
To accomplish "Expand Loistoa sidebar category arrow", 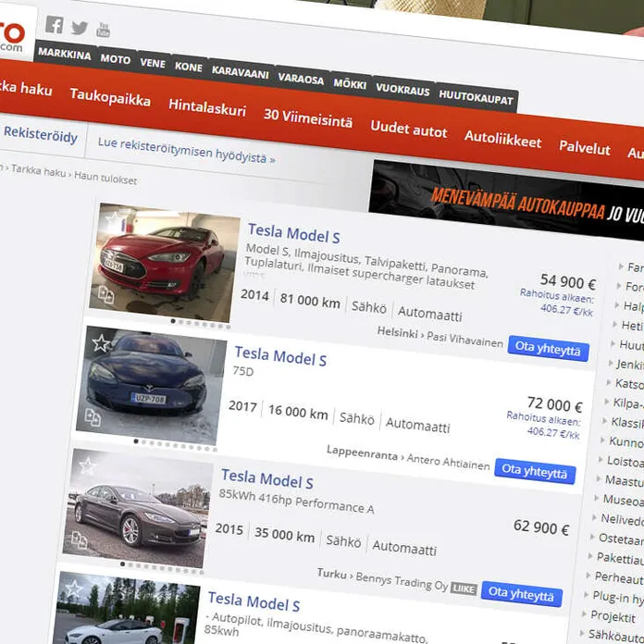I will (601, 459).
